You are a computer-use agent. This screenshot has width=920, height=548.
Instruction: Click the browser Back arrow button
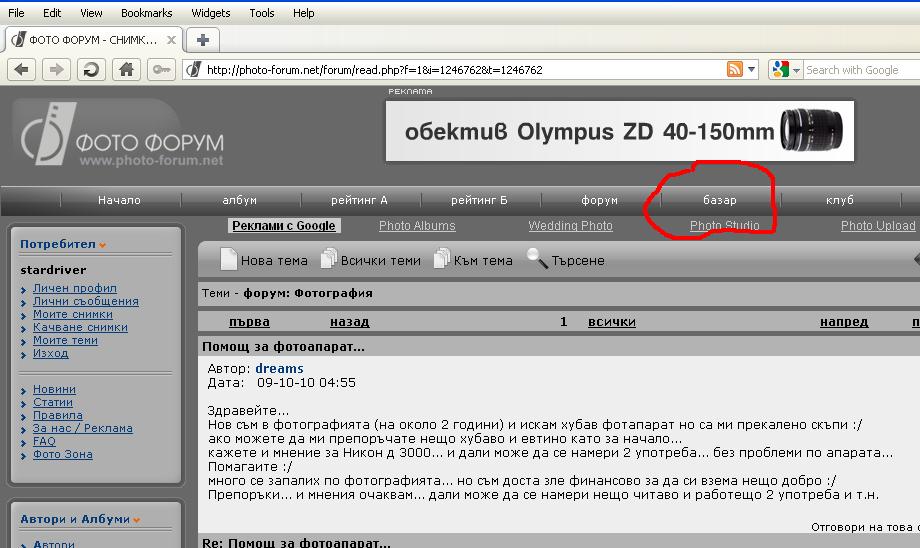pyautogui.click(x=23, y=69)
